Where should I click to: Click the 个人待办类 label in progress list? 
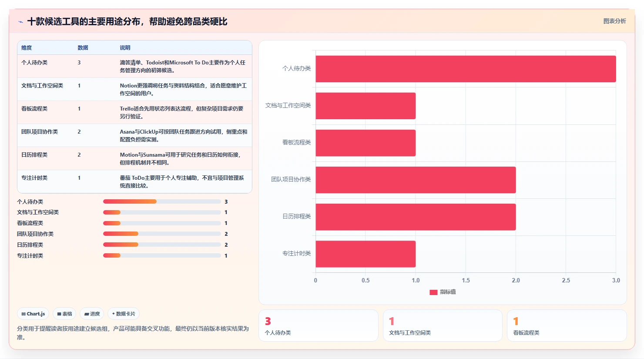pos(30,202)
